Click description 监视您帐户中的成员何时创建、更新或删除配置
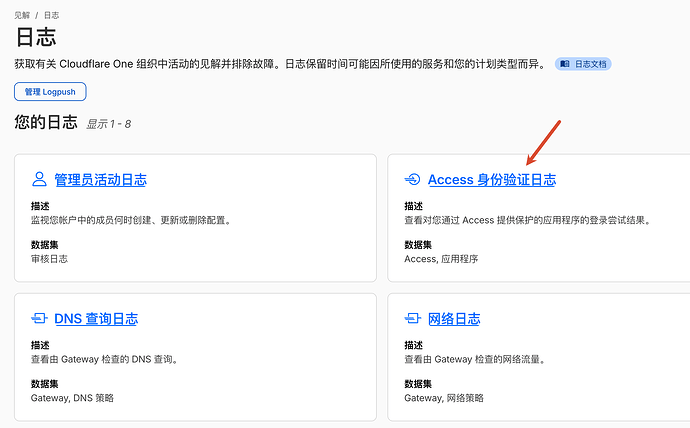This screenshot has height=428, width=690. (x=131, y=220)
